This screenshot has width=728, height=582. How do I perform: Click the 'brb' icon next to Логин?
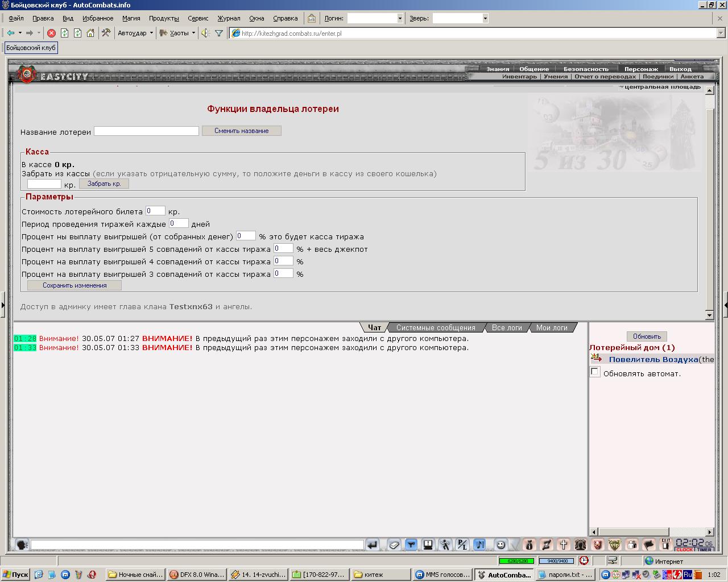click(x=312, y=18)
